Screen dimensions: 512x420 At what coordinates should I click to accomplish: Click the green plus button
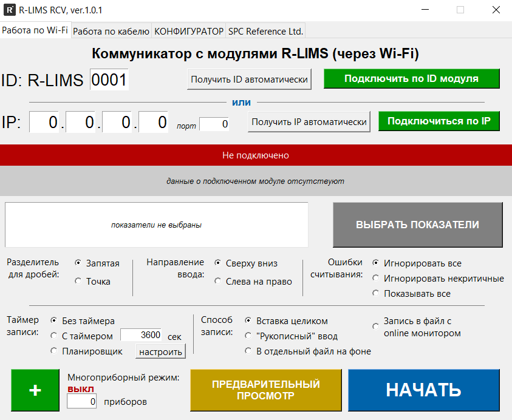35,390
